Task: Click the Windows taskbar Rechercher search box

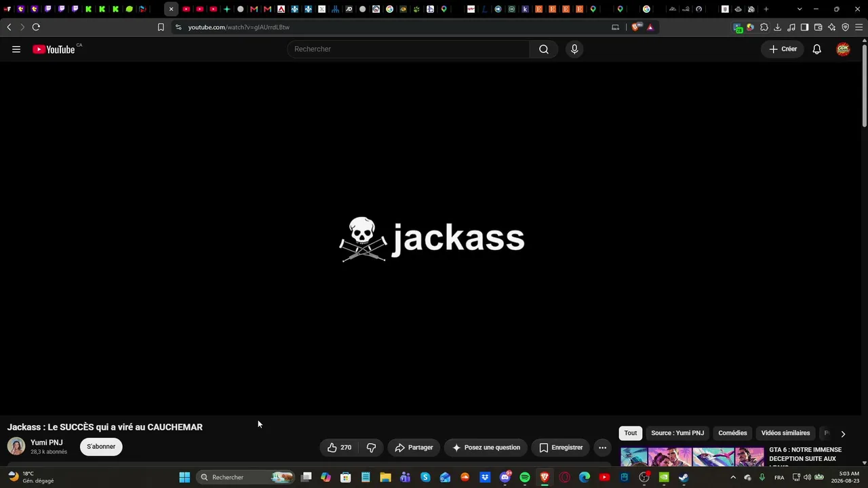Action: (245, 477)
